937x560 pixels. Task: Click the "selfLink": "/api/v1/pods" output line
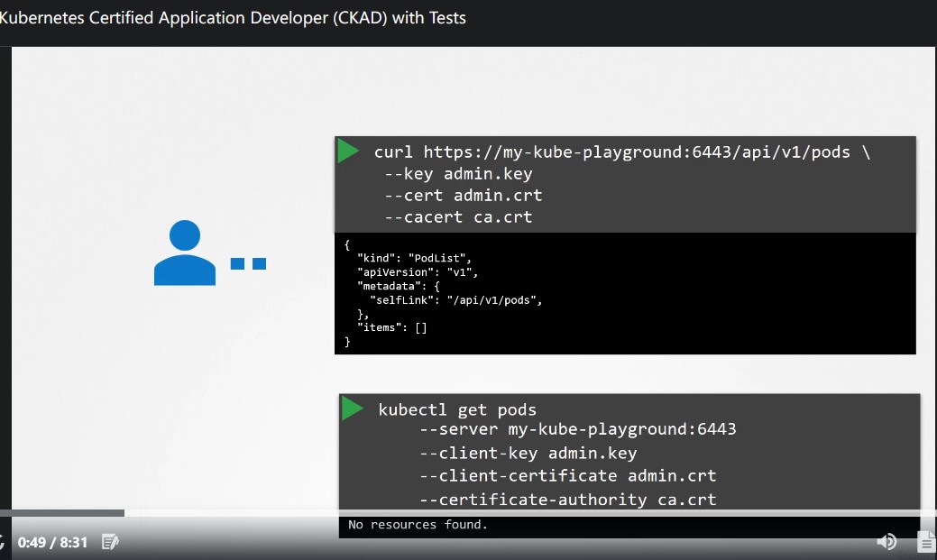tap(456, 300)
